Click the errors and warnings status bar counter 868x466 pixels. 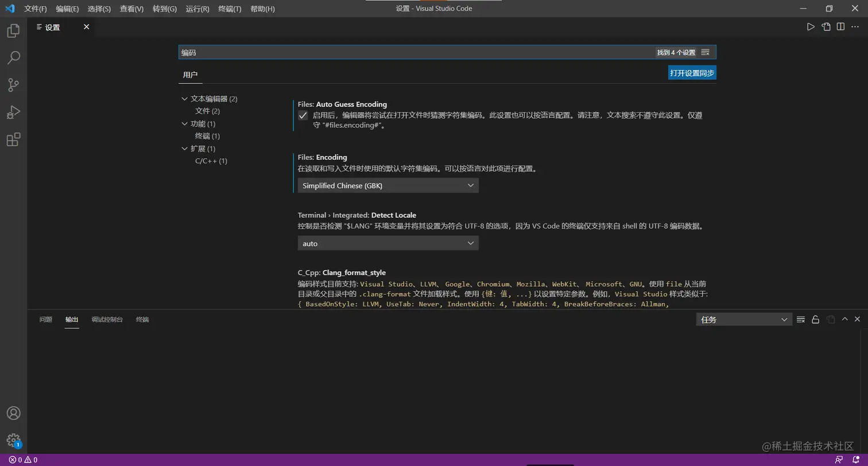(24, 460)
